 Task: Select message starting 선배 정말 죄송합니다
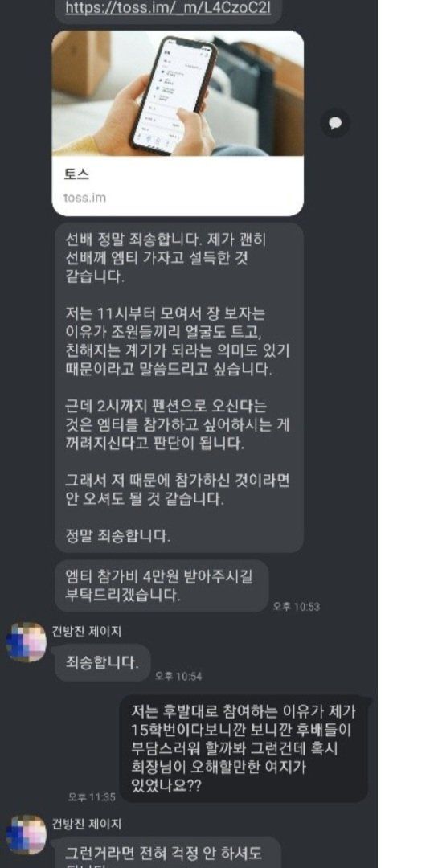tap(178, 387)
